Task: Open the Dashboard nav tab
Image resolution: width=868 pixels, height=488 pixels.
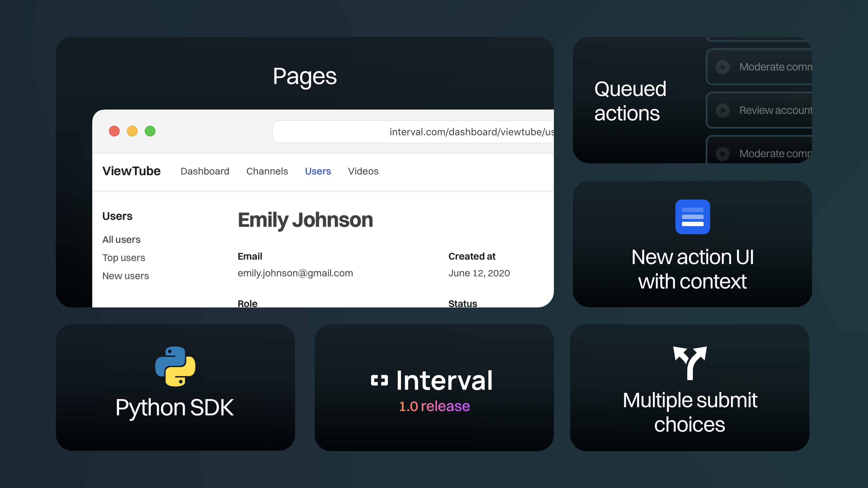Action: pyautogui.click(x=205, y=171)
